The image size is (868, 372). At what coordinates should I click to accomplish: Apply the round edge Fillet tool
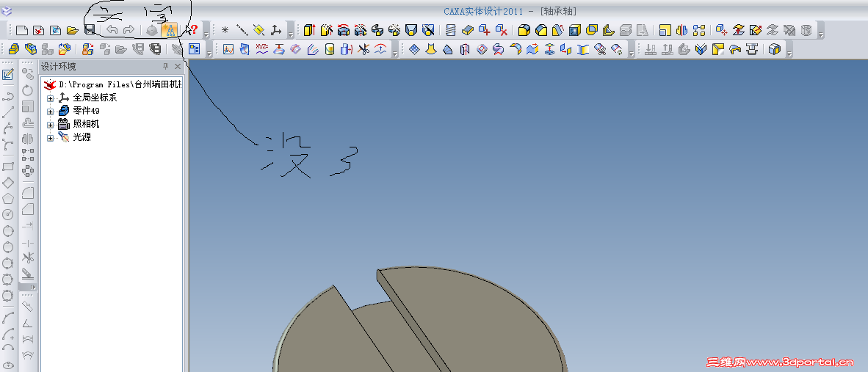(x=524, y=30)
